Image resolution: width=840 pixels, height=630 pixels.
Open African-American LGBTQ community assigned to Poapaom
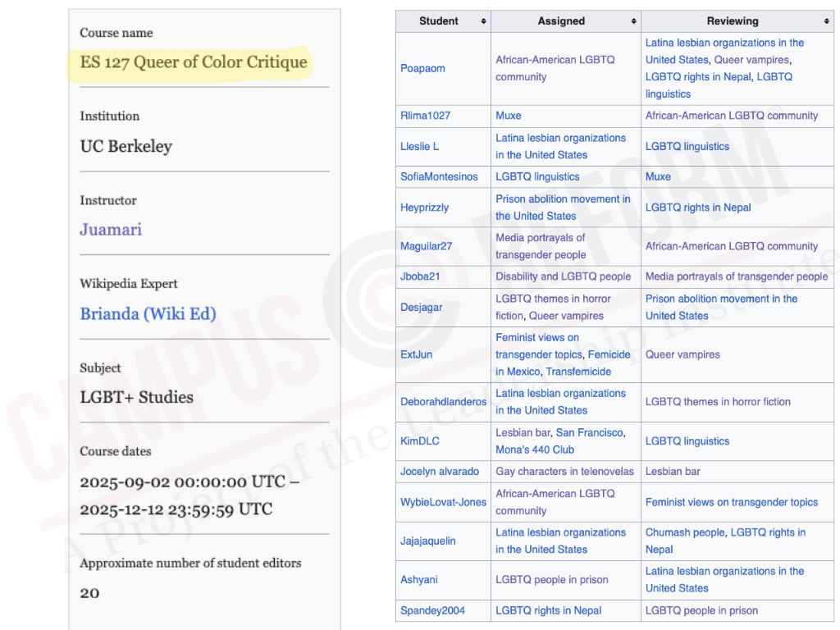(x=555, y=68)
